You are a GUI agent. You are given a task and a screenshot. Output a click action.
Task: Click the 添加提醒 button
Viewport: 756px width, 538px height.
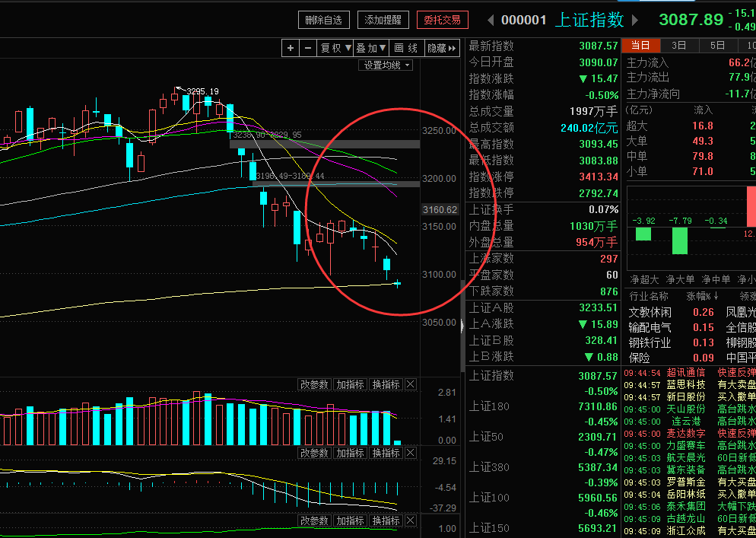point(383,21)
